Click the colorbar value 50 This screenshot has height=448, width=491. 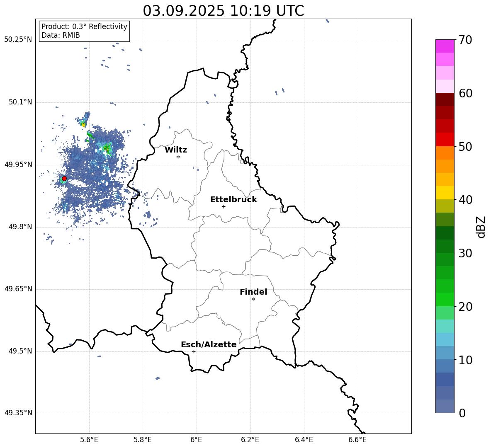465,146
